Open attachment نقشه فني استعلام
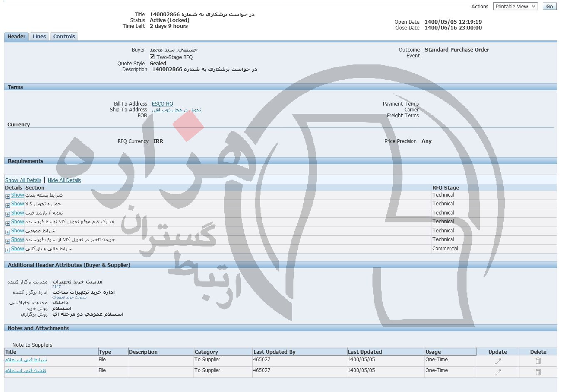The height and width of the screenshot is (392, 561). coord(25,370)
